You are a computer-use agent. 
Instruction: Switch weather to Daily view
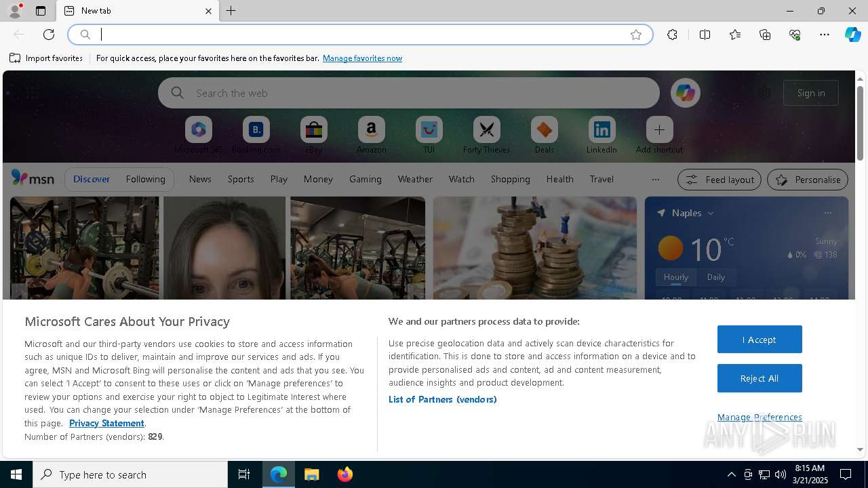[715, 277]
